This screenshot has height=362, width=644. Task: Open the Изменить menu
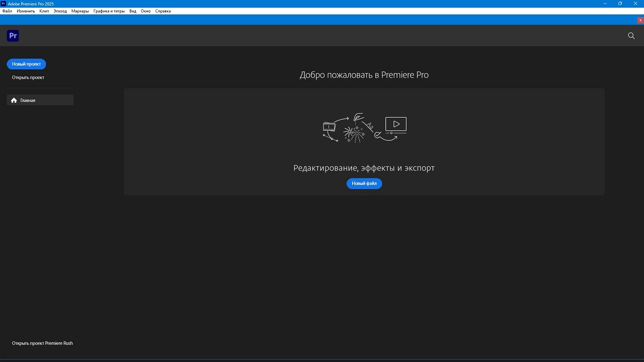(26, 11)
